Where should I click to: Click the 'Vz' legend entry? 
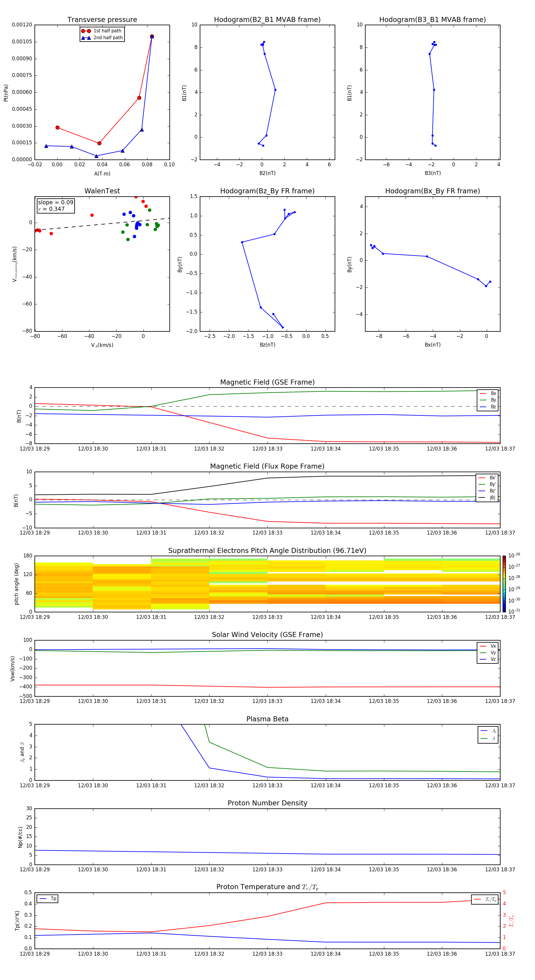[x=488, y=659]
